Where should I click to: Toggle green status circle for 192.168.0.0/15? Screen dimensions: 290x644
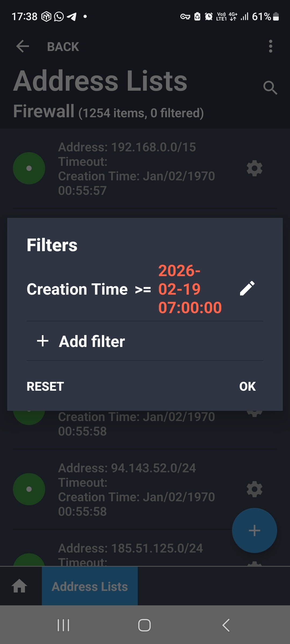click(x=29, y=169)
